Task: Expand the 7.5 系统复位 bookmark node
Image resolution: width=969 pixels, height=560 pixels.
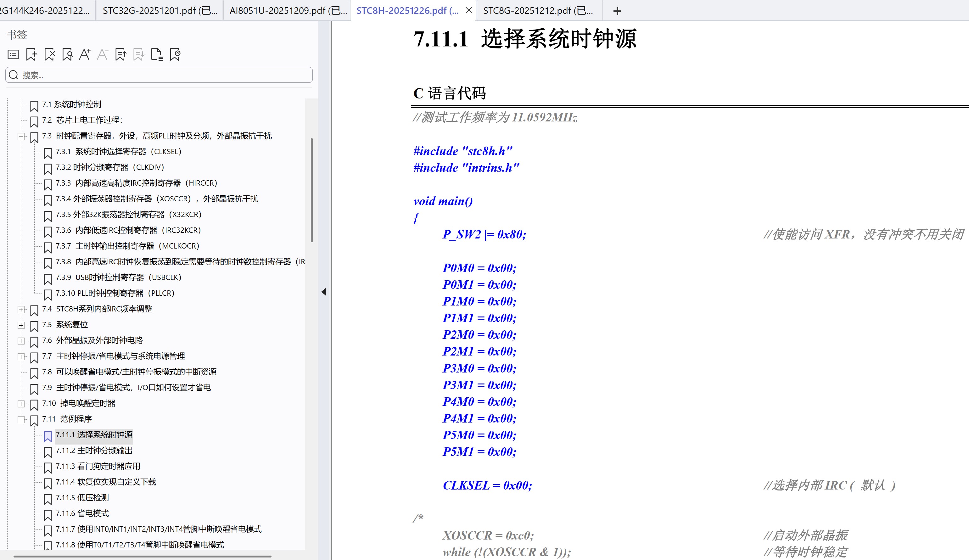Action: [21, 325]
